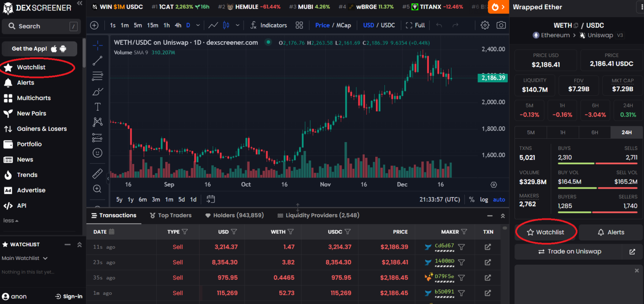This screenshot has height=304, width=644.
Task: Open chart settings with the gear icon
Action: (x=485, y=25)
